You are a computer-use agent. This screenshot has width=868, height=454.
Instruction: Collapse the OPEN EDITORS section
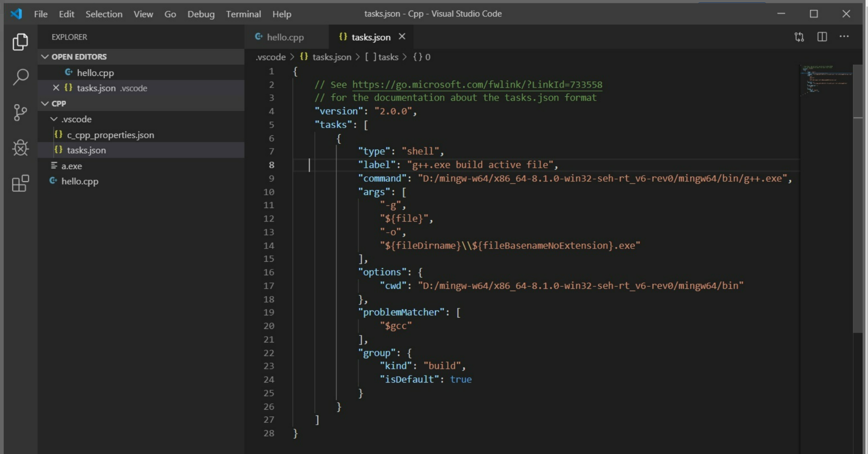[45, 57]
